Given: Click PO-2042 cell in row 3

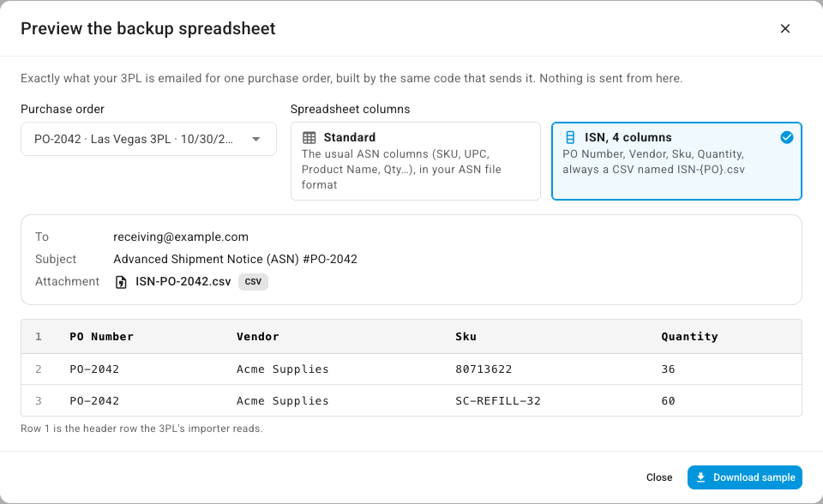Looking at the screenshot, I should [x=94, y=400].
